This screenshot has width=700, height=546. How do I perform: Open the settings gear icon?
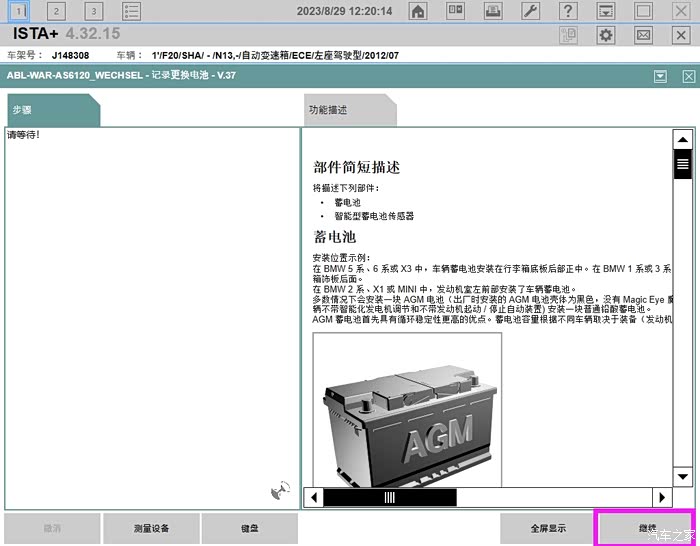tap(606, 35)
